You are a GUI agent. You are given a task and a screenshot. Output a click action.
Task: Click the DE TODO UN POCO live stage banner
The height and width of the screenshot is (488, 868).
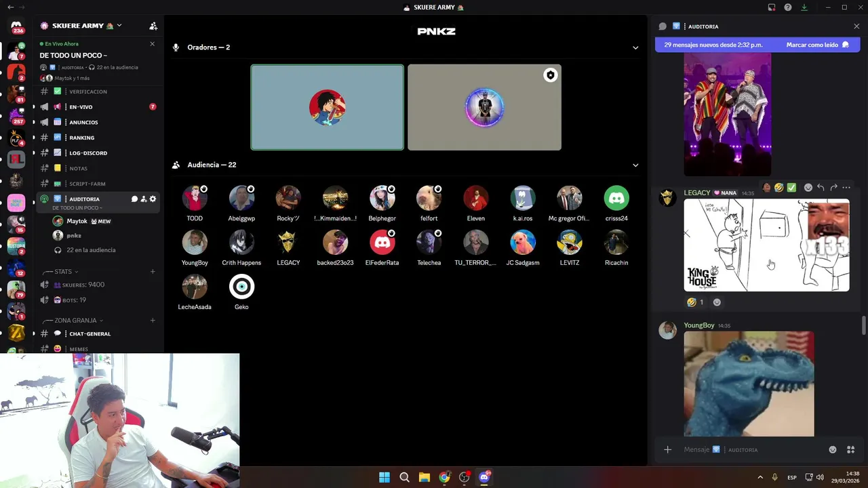coord(97,61)
